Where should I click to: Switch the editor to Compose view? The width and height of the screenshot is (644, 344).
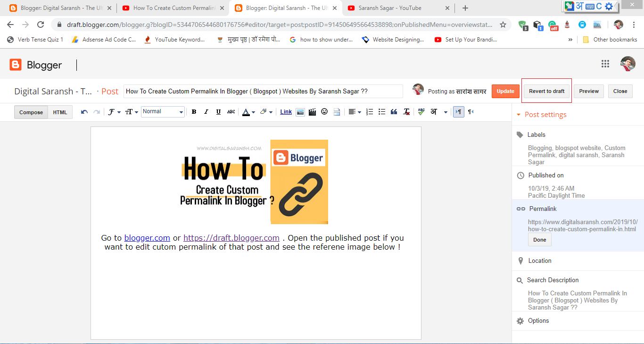(x=31, y=112)
